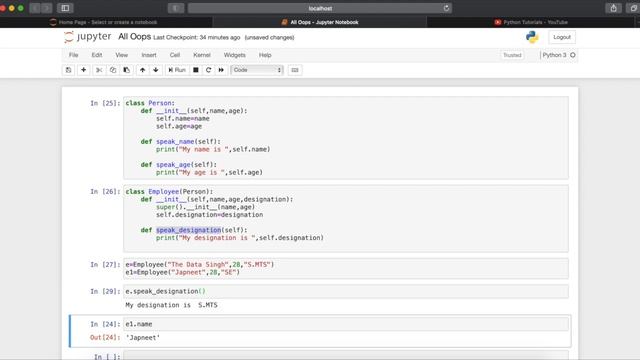Open the Help menu

(x=265, y=55)
